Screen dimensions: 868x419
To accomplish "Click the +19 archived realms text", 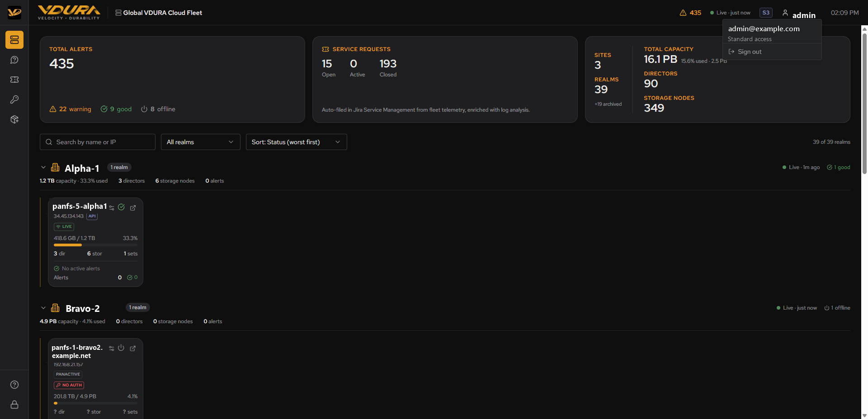I will (608, 104).
